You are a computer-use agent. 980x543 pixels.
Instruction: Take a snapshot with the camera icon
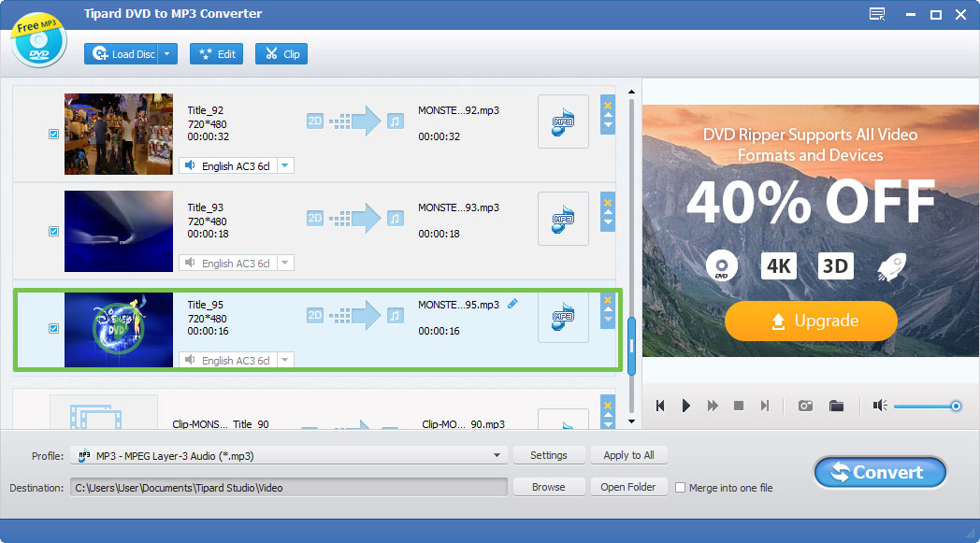click(806, 407)
